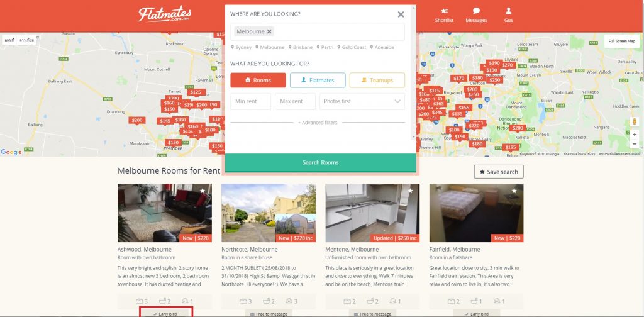Click the map zoom out minus button
The width and height of the screenshot is (644, 317).
(x=635, y=144)
